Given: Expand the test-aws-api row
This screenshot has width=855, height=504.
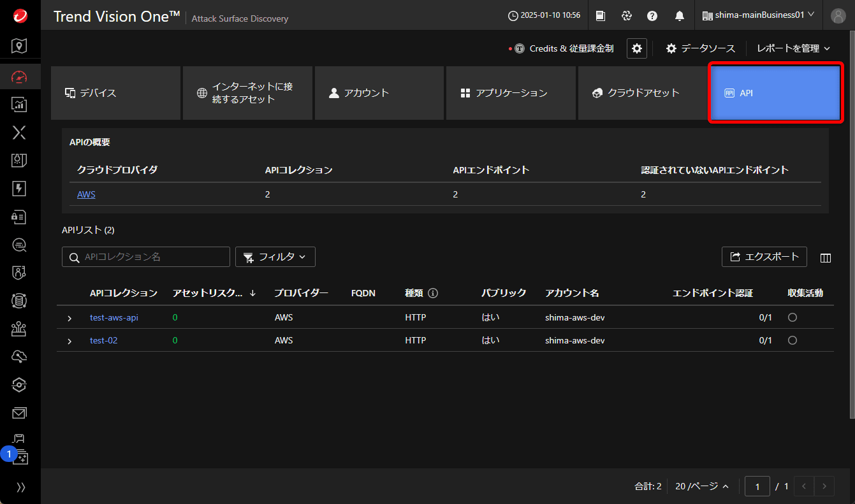Looking at the screenshot, I should pyautogui.click(x=69, y=318).
